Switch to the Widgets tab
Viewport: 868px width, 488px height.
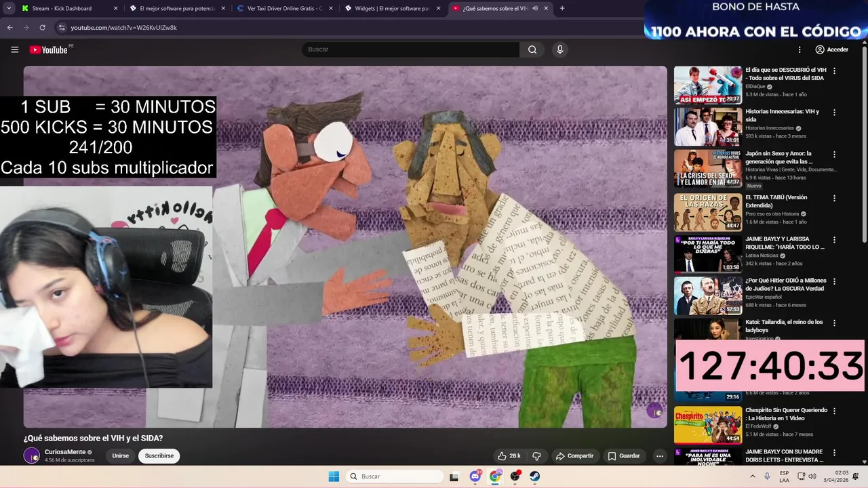tap(392, 8)
